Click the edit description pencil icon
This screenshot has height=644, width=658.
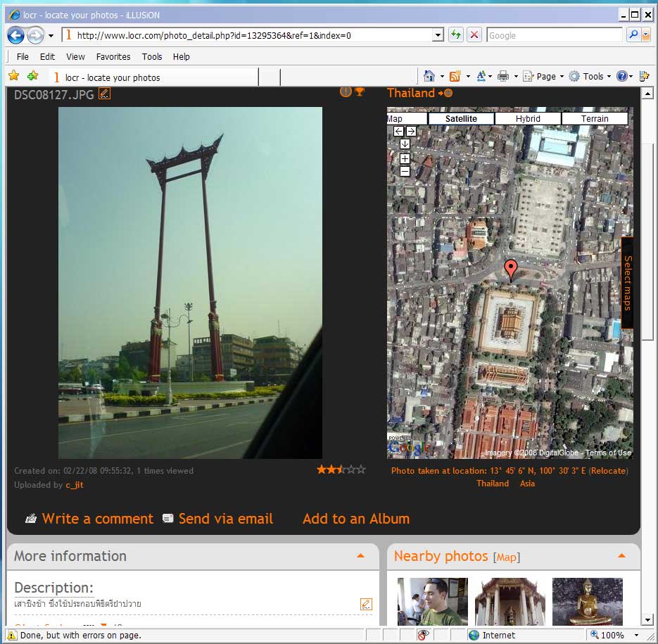366,604
